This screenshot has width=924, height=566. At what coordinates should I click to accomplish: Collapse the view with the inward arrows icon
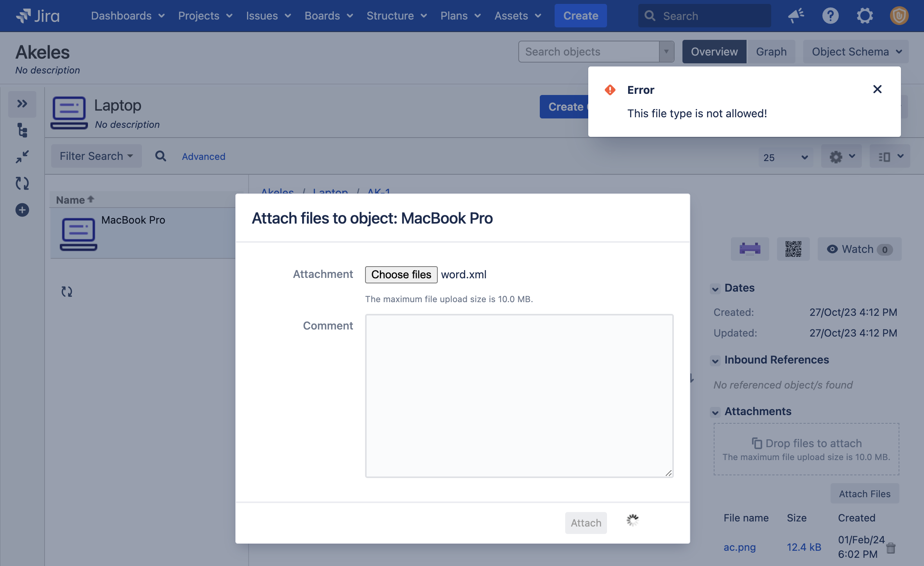22,157
